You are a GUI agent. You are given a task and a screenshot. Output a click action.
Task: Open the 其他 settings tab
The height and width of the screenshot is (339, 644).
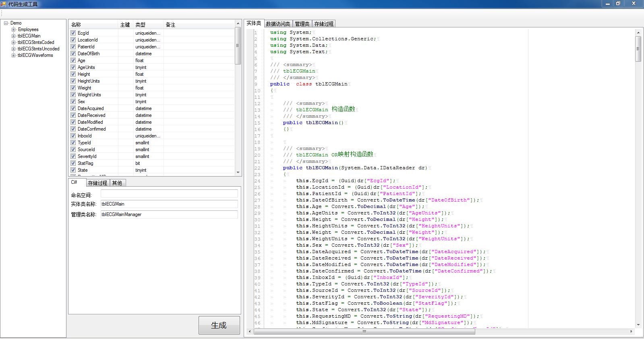click(117, 183)
